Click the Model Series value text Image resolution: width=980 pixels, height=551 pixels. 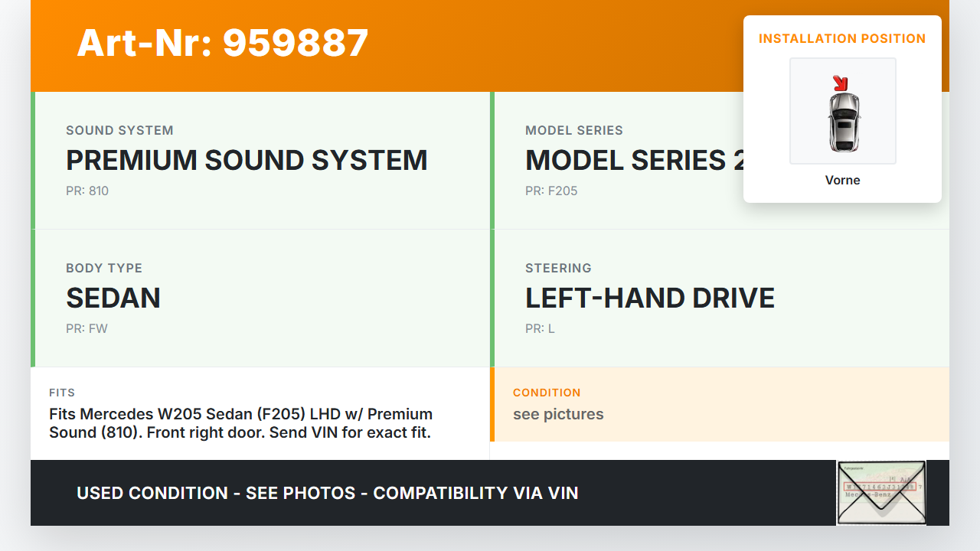pyautogui.click(x=634, y=161)
